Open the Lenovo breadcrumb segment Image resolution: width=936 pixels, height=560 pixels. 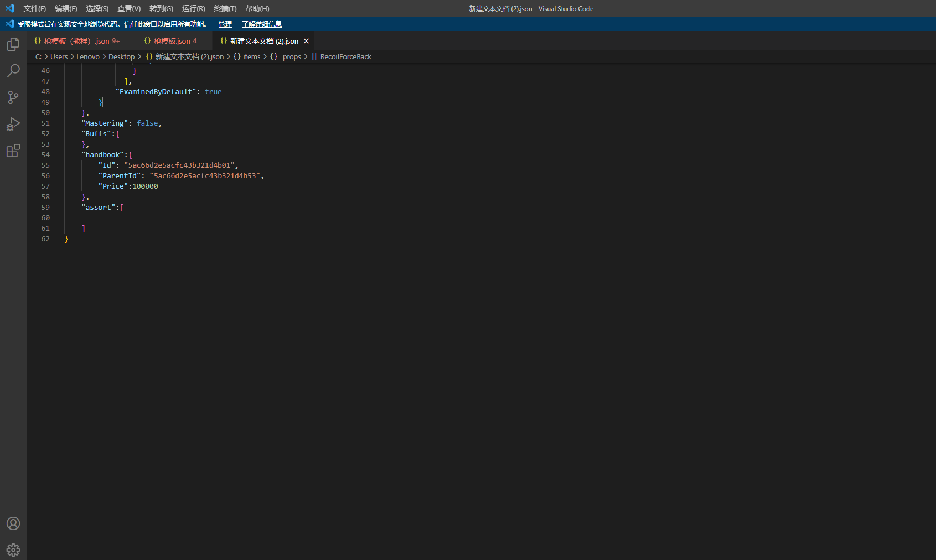[88, 56]
